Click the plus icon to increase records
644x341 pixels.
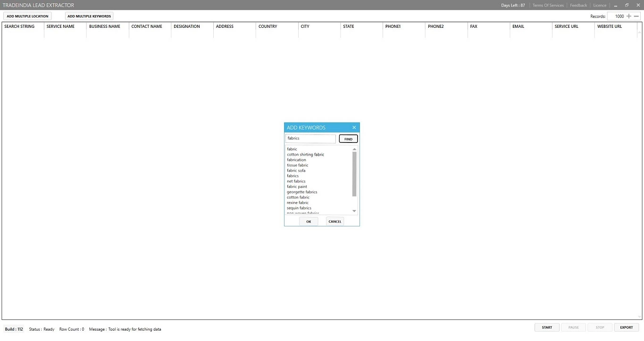(629, 16)
